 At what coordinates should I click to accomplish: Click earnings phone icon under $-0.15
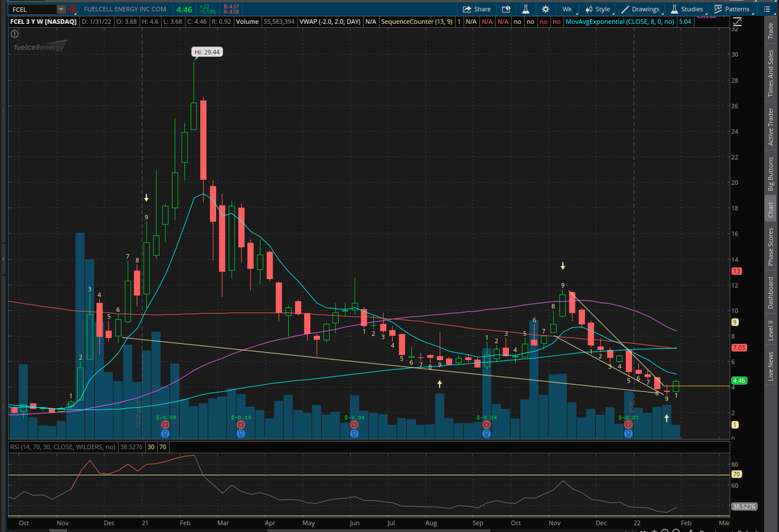click(x=241, y=424)
